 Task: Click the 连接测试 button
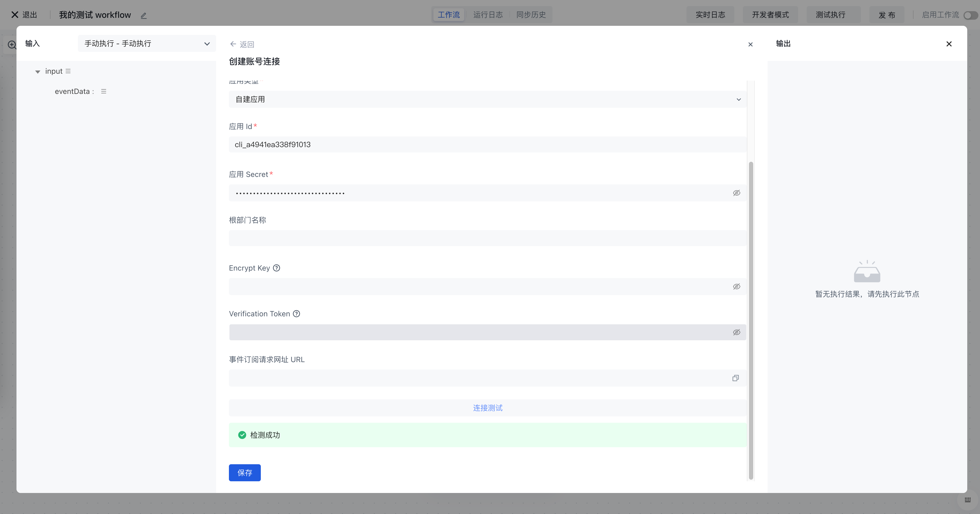(x=487, y=408)
